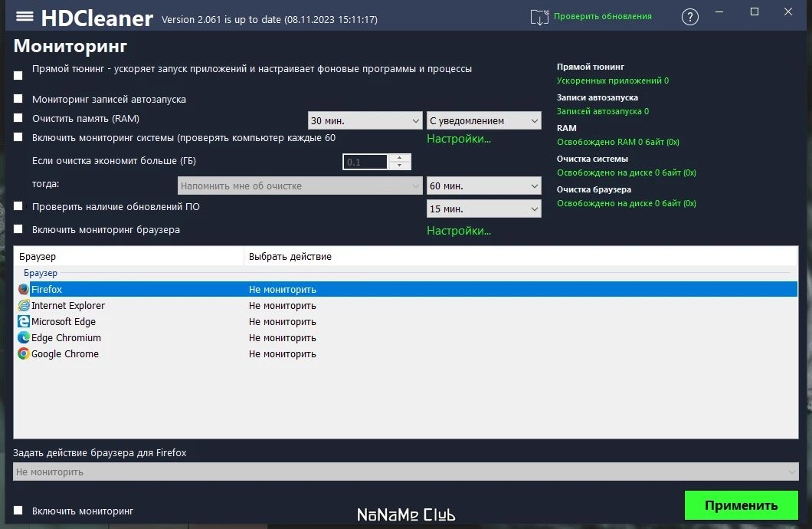Enable Проверить наличие обновлений ПО checkbox
Image resolution: width=812 pixels, height=529 pixels.
pyautogui.click(x=18, y=205)
